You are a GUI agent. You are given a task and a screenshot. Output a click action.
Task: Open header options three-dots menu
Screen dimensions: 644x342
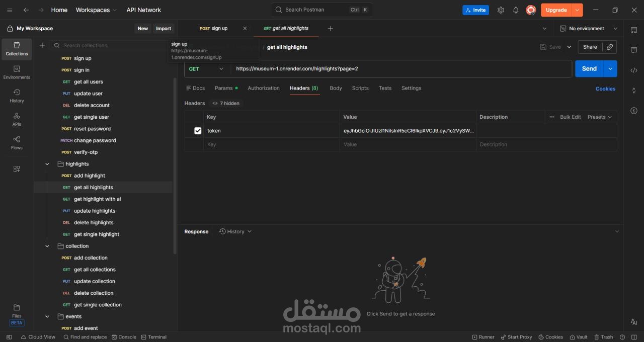[552, 117]
